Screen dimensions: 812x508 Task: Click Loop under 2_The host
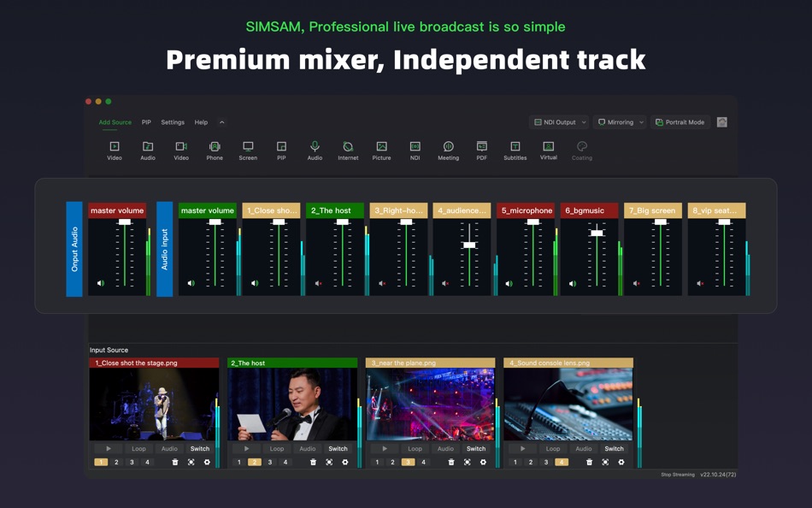tap(277, 448)
